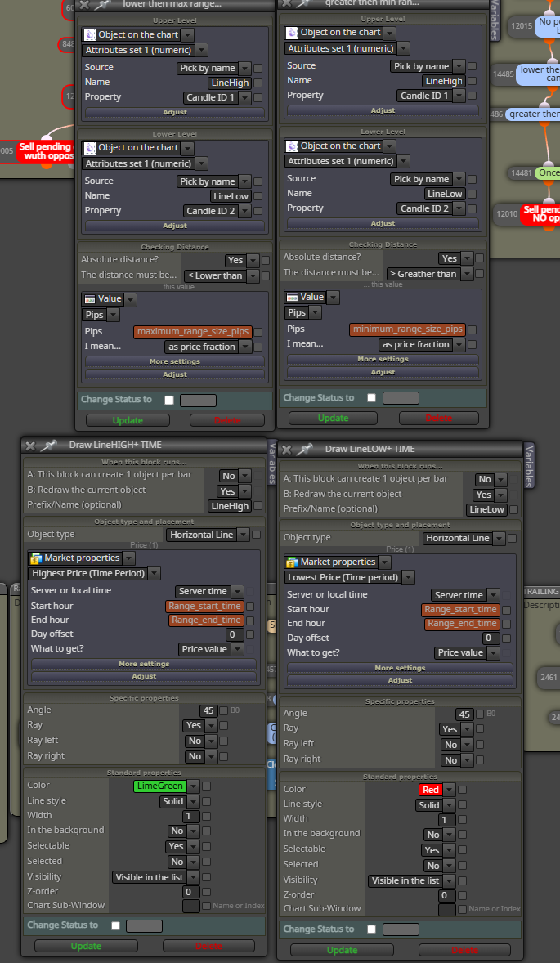Click Market properties icon in Draw LineHIGH panel
This screenshot has width=560, height=963.
click(36, 558)
